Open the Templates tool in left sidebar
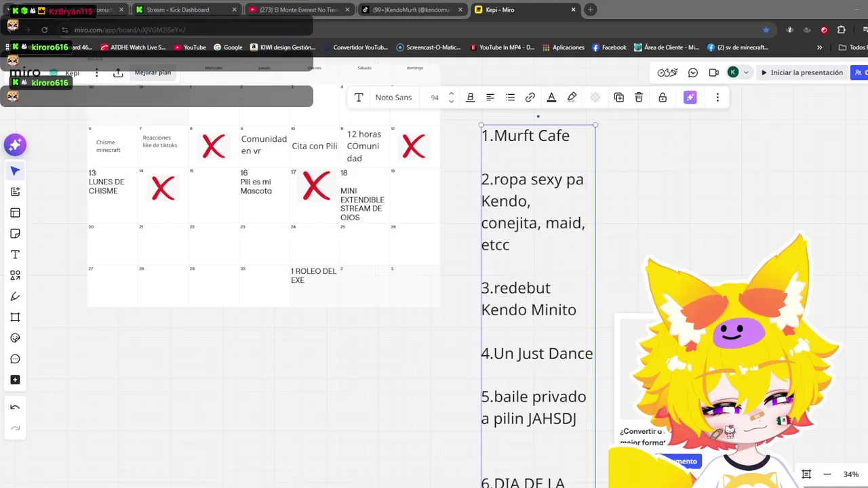The image size is (868, 488). click(15, 213)
